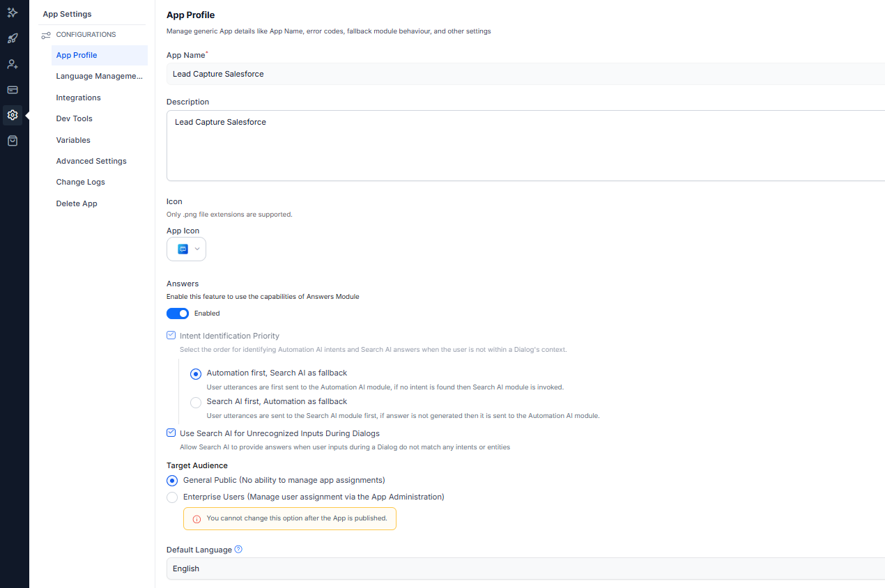This screenshot has width=885, height=588.
Task: Open the shopping bag marketplace icon
Action: point(13,141)
